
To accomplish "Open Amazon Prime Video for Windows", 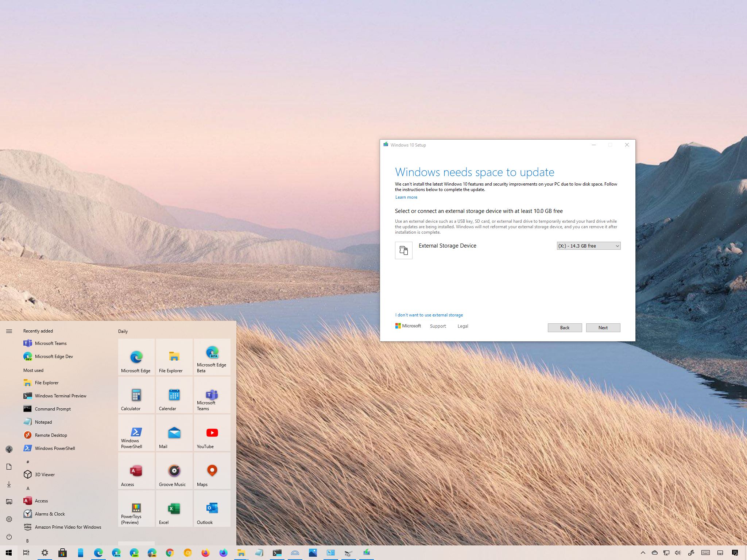I will pos(66,527).
